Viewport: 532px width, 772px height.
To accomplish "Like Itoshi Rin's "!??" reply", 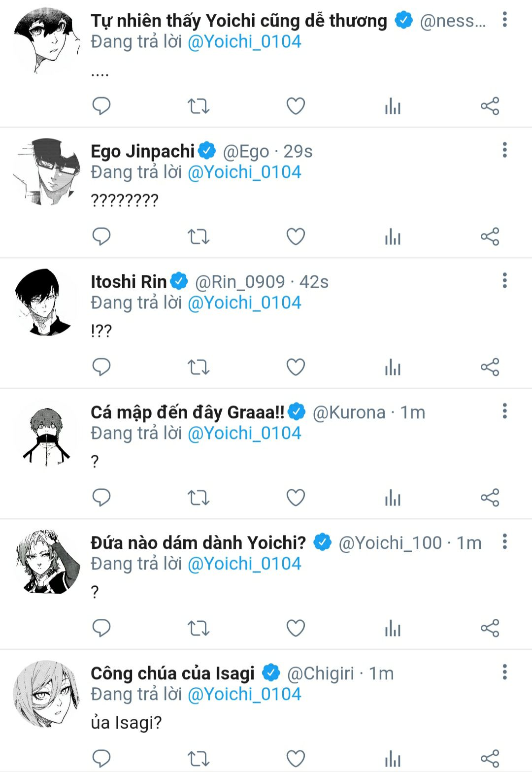I will tap(296, 367).
